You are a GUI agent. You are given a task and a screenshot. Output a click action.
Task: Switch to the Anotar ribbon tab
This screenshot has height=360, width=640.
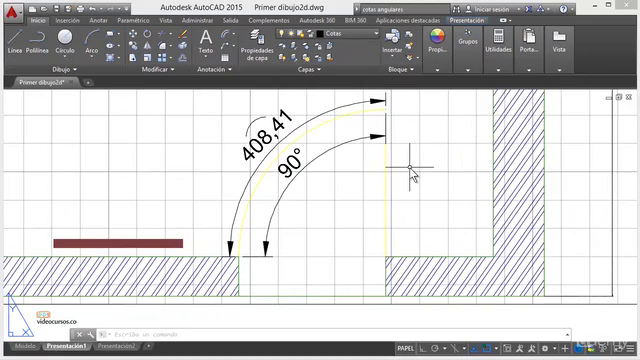(98, 20)
